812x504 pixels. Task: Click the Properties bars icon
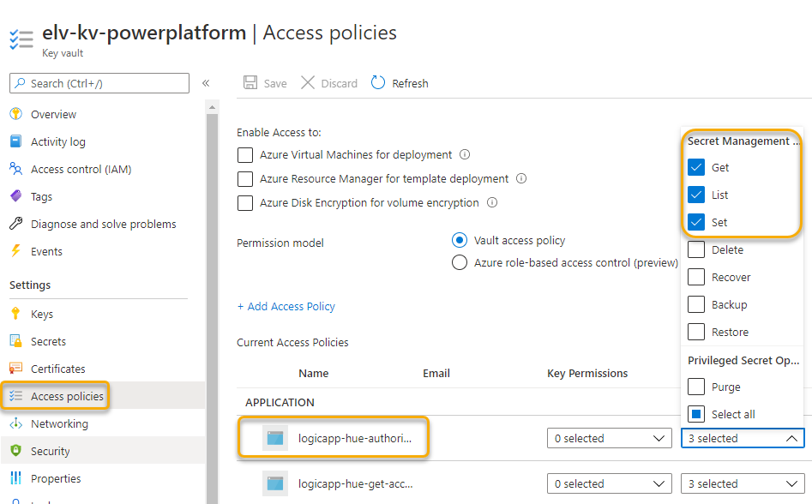[16, 478]
